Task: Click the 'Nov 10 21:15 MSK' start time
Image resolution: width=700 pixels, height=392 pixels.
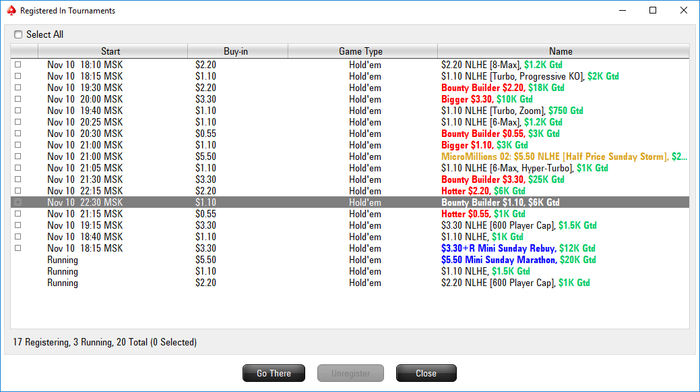Action: tap(85, 214)
